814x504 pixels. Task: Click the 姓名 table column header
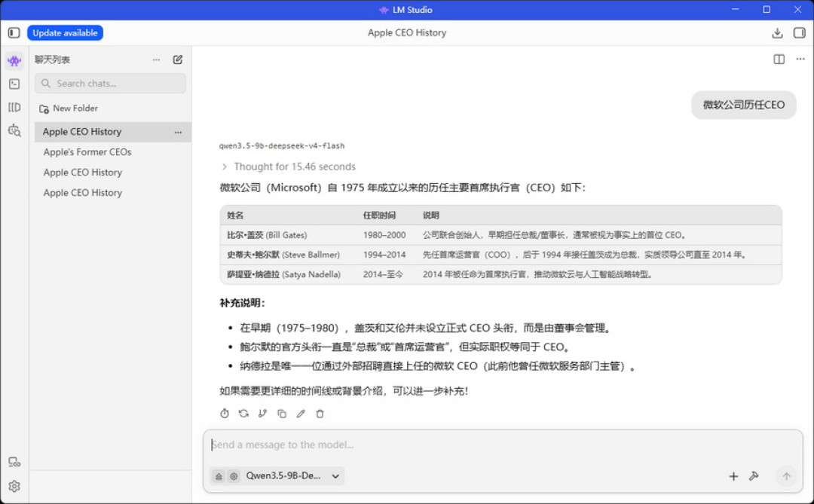coord(235,215)
